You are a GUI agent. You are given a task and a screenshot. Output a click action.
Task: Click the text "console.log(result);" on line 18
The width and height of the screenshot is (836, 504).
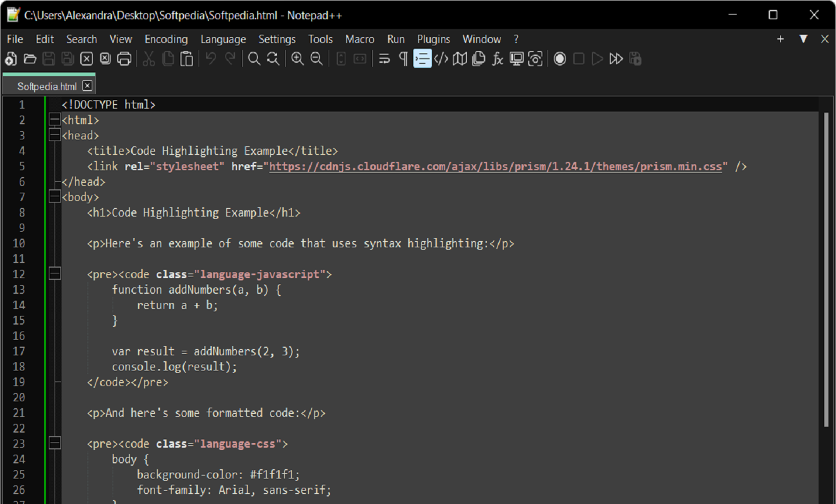(175, 366)
